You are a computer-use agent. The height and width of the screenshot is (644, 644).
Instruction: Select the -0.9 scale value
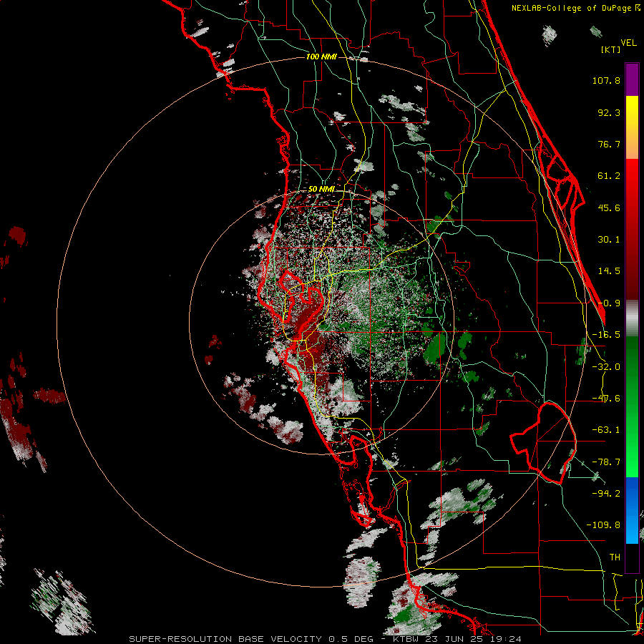(609, 303)
